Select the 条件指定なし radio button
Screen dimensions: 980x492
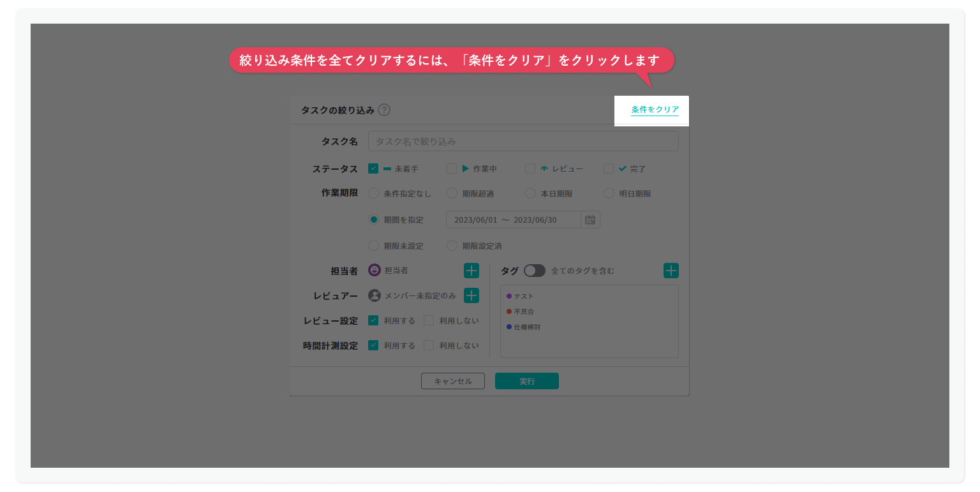coord(374,193)
